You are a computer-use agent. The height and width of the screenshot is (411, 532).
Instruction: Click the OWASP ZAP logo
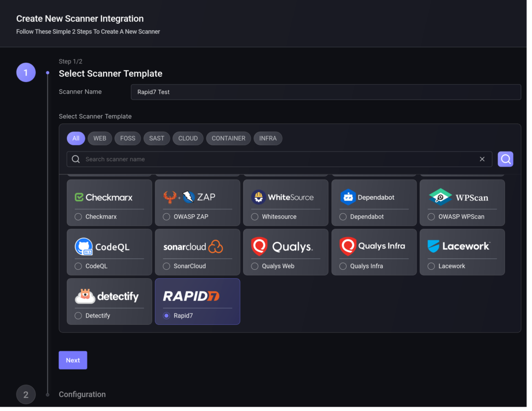tap(189, 197)
